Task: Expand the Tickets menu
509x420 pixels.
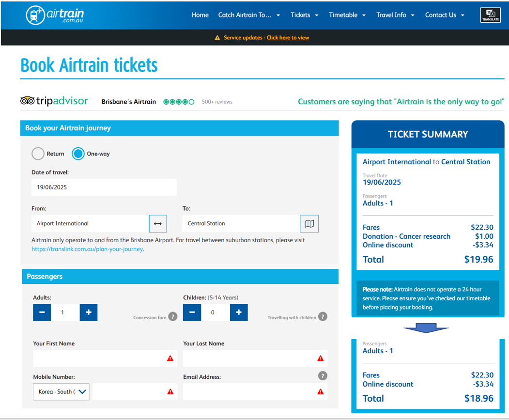Action: tap(305, 15)
